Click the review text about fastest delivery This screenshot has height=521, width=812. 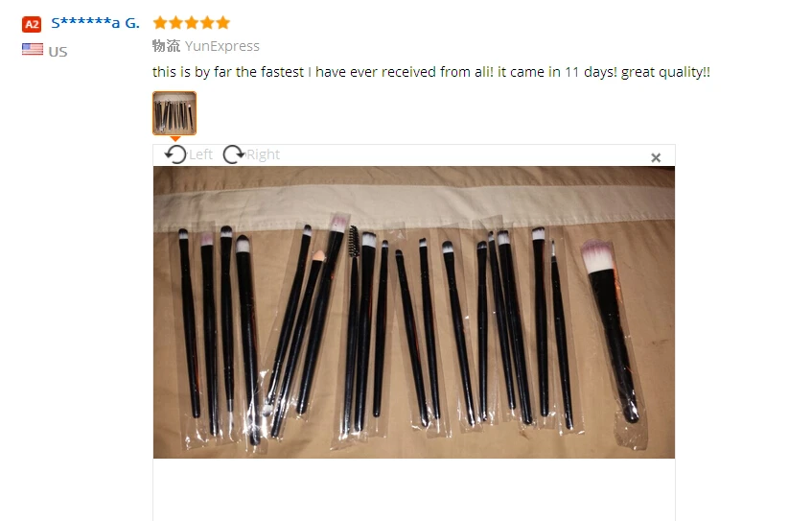[430, 72]
